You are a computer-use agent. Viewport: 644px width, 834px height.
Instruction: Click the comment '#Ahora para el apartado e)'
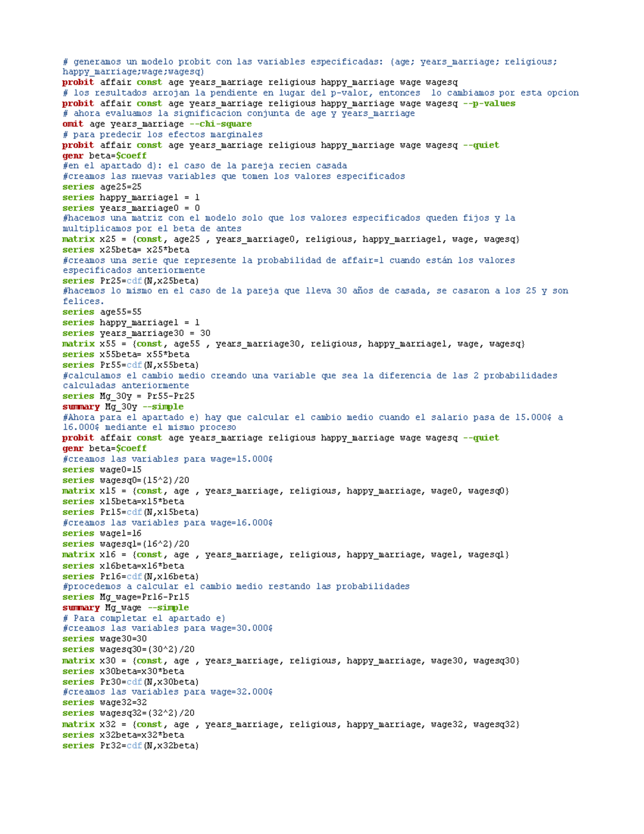click(x=313, y=422)
